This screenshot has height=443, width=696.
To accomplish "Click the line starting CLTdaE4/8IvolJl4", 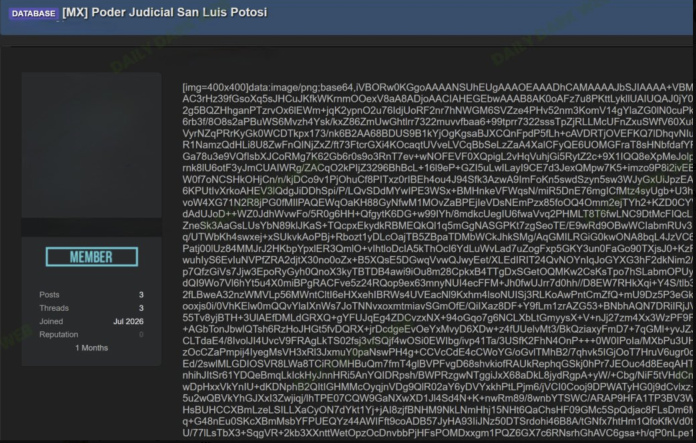I will point(437,341).
